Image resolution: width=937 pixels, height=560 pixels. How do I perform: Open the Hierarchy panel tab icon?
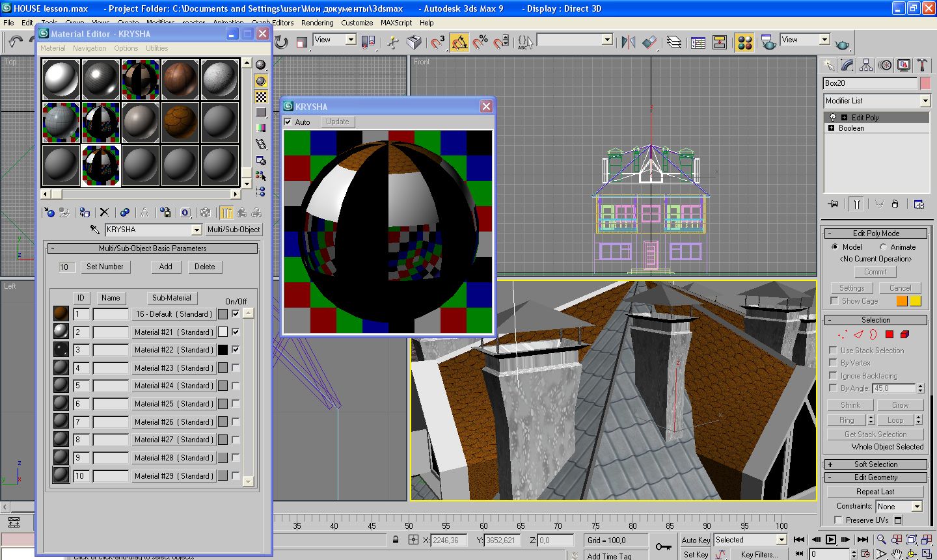866,65
